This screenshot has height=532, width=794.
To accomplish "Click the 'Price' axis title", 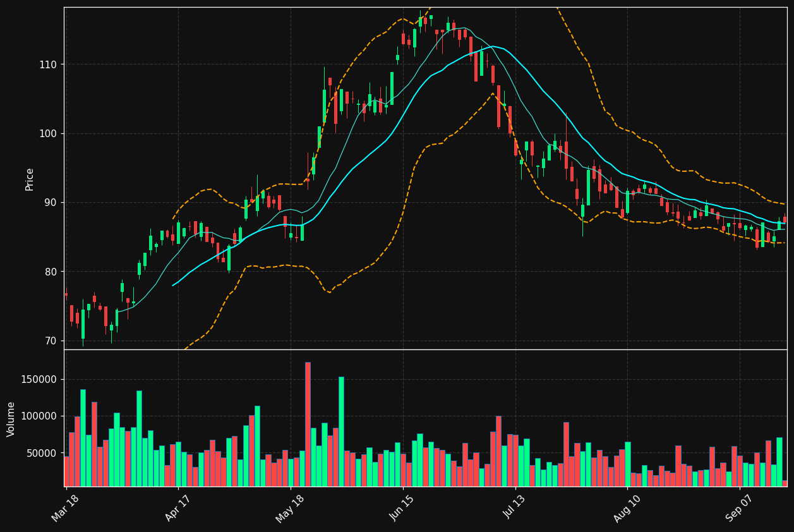I will 30,179.
